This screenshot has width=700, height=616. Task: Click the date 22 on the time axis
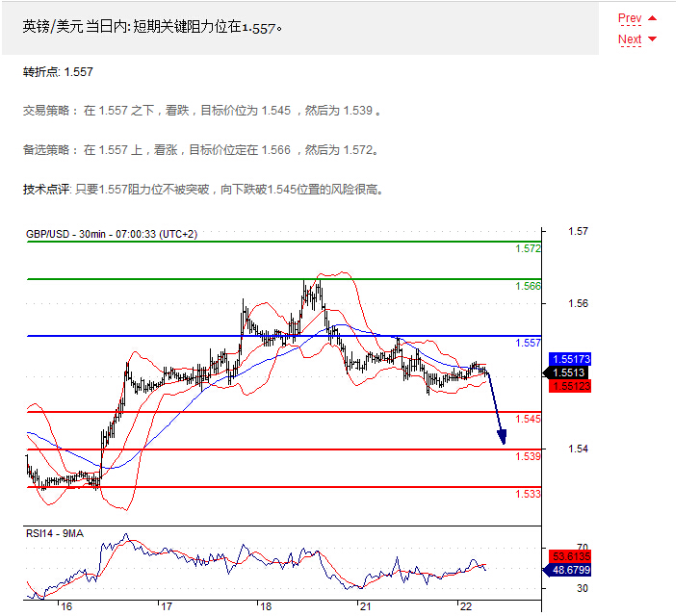coord(466,606)
